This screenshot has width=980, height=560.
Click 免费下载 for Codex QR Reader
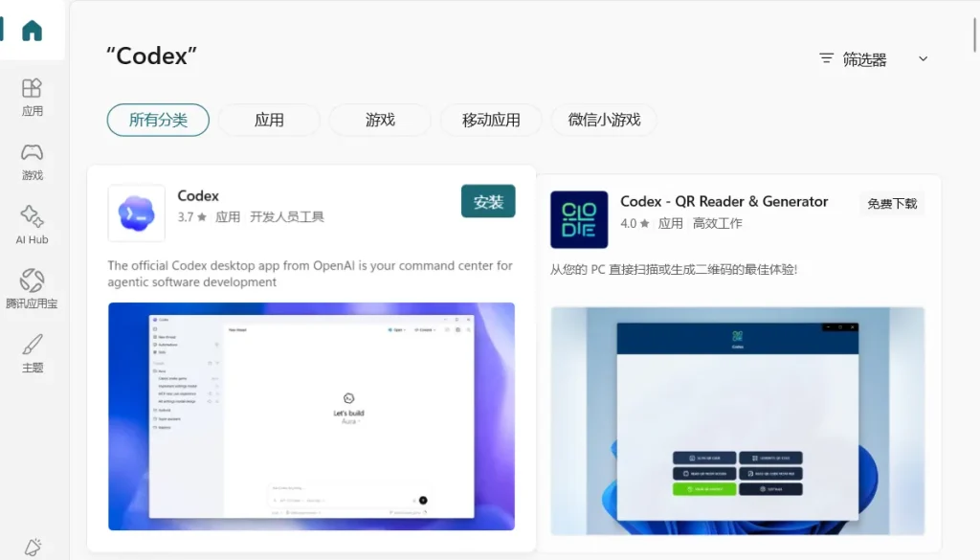pyautogui.click(x=892, y=204)
